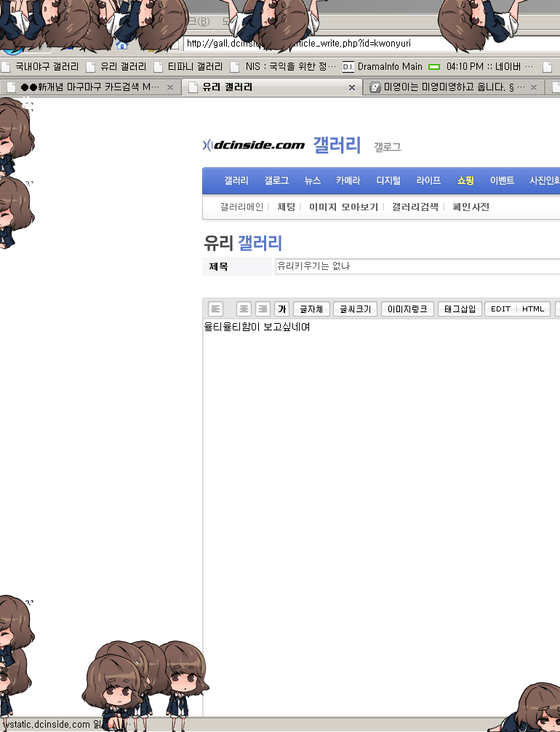The width and height of the screenshot is (560, 732).
Task: Click the center align editor icon
Action: pyautogui.click(x=244, y=309)
